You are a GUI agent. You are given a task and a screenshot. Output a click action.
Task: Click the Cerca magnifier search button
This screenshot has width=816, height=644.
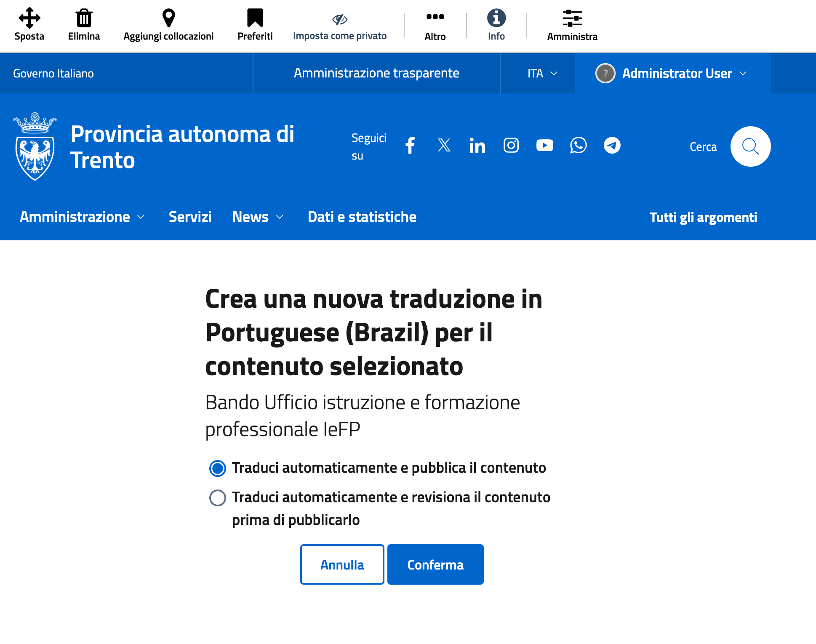750,146
